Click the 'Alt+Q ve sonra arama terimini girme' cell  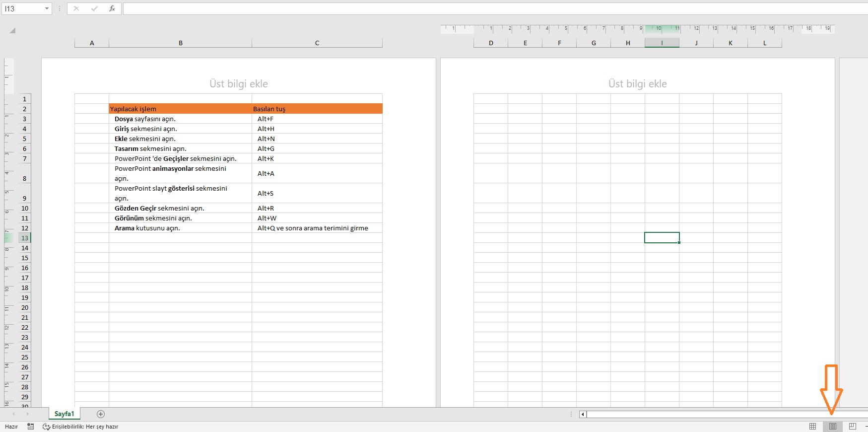tap(317, 228)
